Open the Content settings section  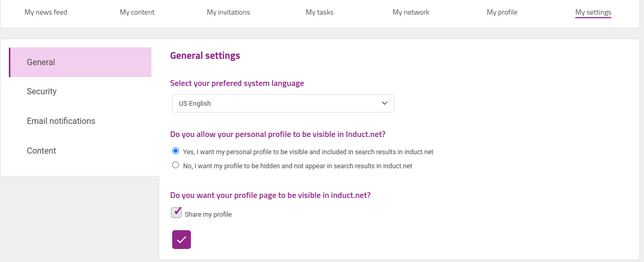81,151
